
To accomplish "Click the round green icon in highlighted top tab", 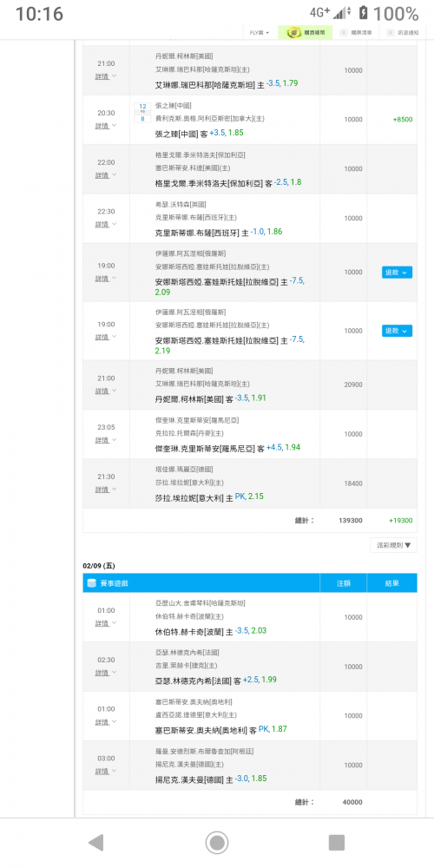I will (294, 33).
